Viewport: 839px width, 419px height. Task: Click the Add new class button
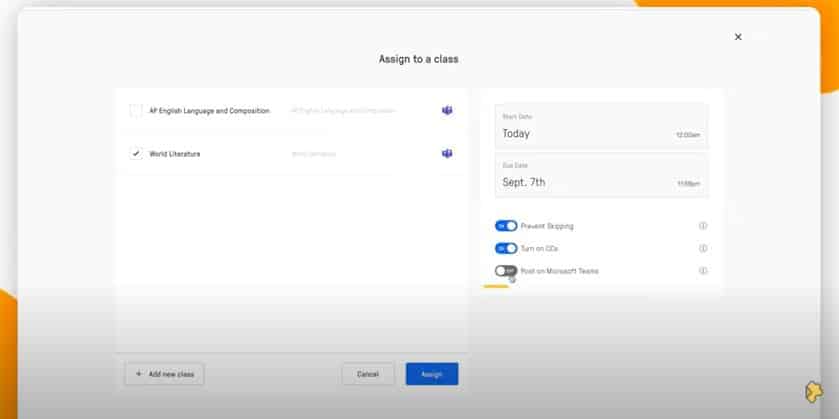165,374
